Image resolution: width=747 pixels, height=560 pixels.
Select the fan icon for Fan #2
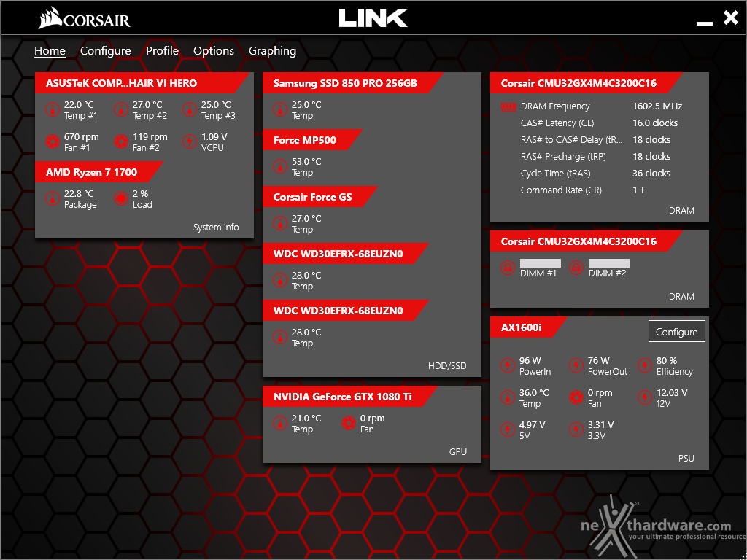click(121, 142)
